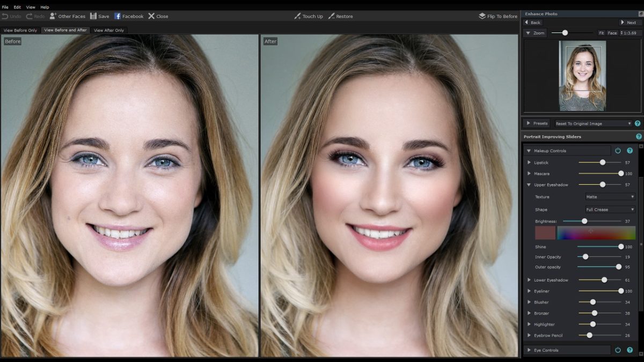The width and height of the screenshot is (644, 362).
Task: Click the Flip To Before icon
Action: point(482,16)
